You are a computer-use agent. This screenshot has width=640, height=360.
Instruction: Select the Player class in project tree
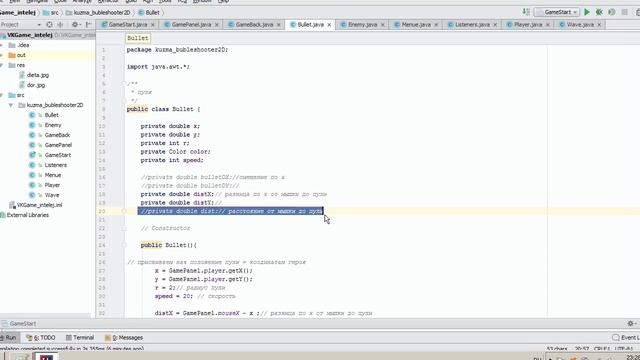pos(45,185)
